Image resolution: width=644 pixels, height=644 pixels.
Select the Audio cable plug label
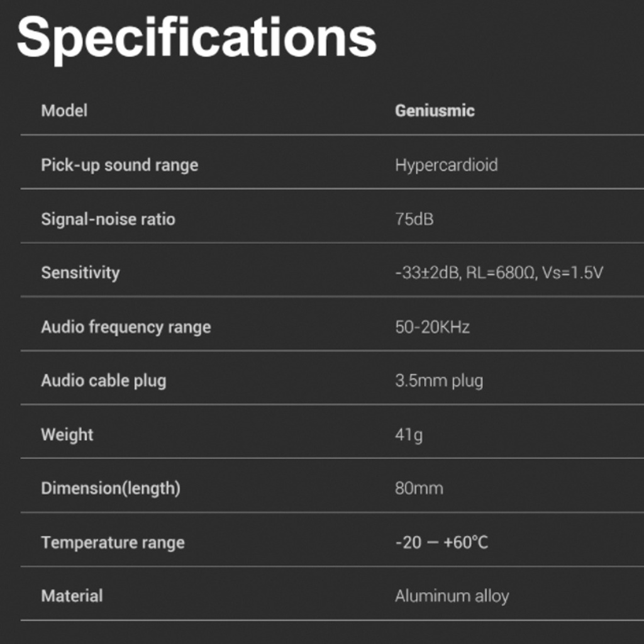tap(104, 380)
